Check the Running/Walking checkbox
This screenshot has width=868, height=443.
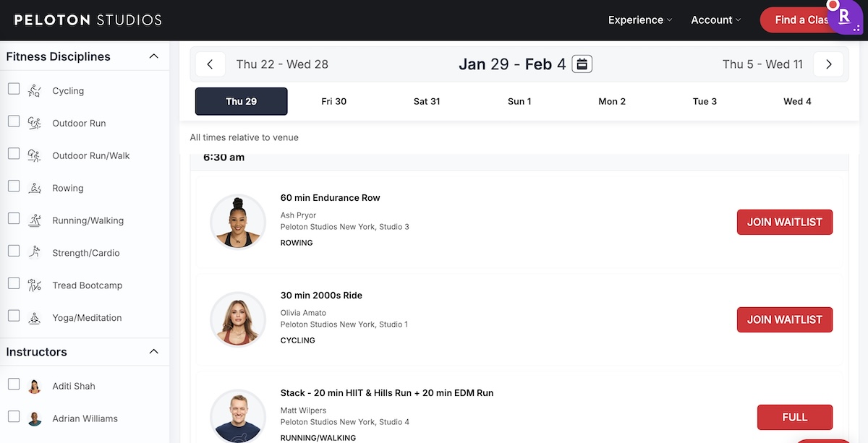tap(14, 218)
